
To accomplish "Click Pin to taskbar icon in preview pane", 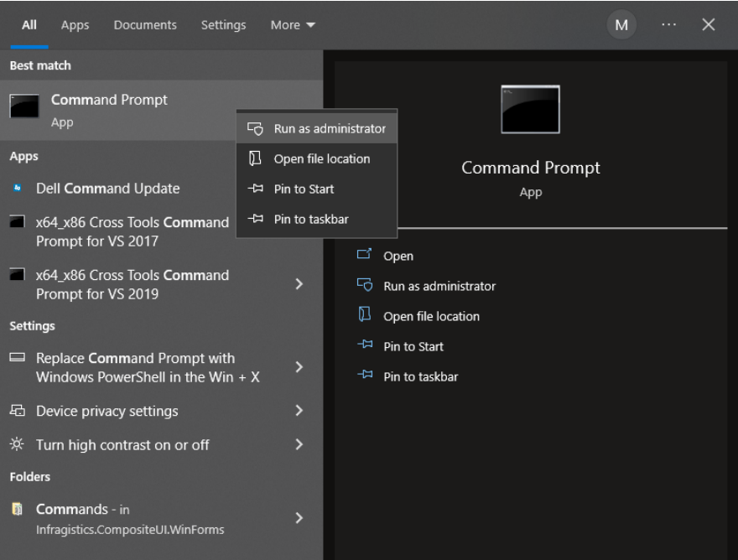I will (x=365, y=375).
